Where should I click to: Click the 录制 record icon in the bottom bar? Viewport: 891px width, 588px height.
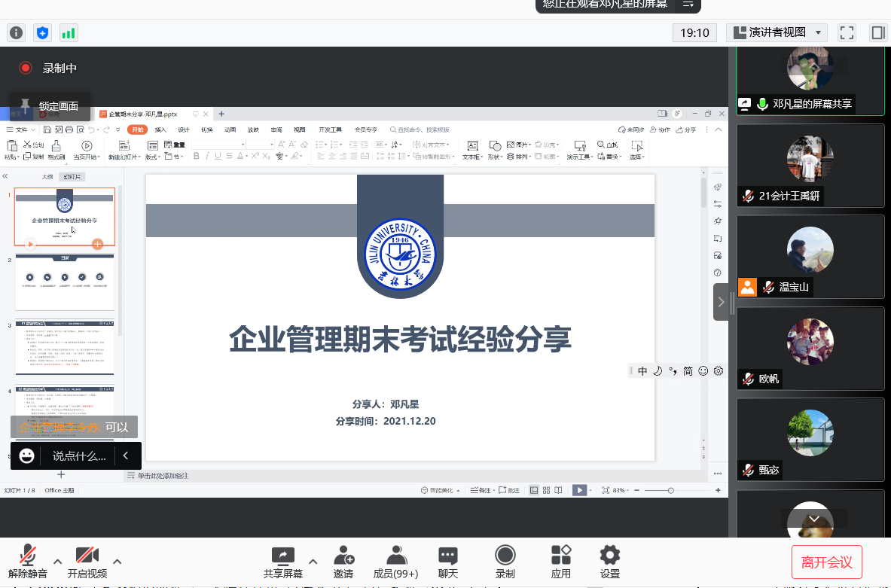coord(505,555)
